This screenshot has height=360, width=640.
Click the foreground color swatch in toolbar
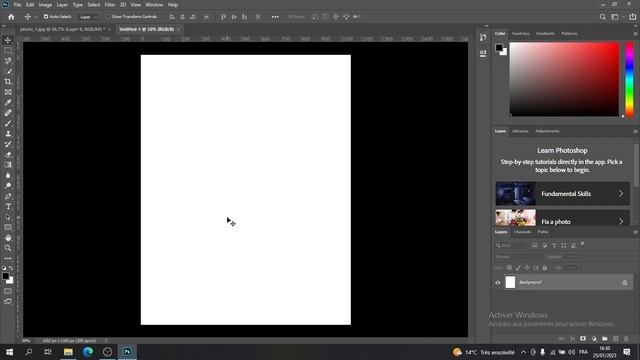click(5, 276)
